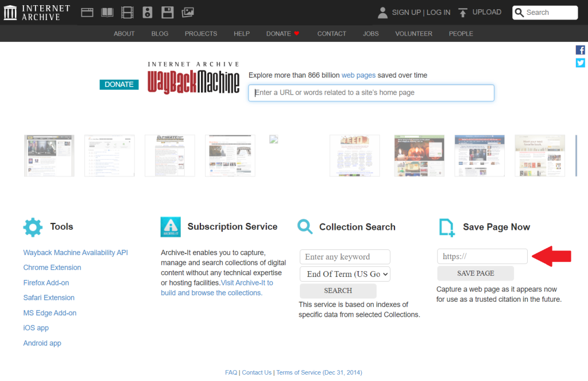588x381 pixels.
Task: Click the Wayback Machine logo
Action: [194, 78]
